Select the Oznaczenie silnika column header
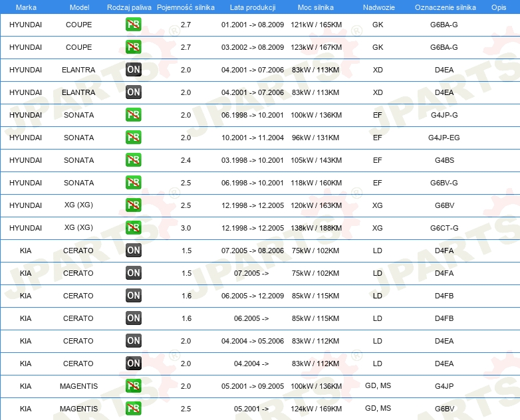Screen dimensions: 520x420 (x=446, y=7)
